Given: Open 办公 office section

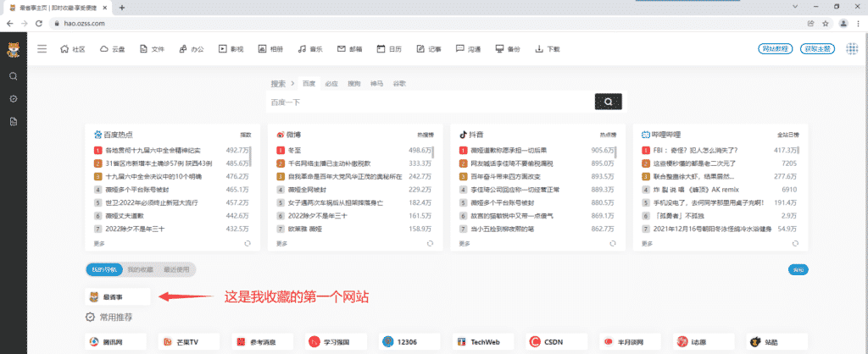Looking at the screenshot, I should coord(192,48).
